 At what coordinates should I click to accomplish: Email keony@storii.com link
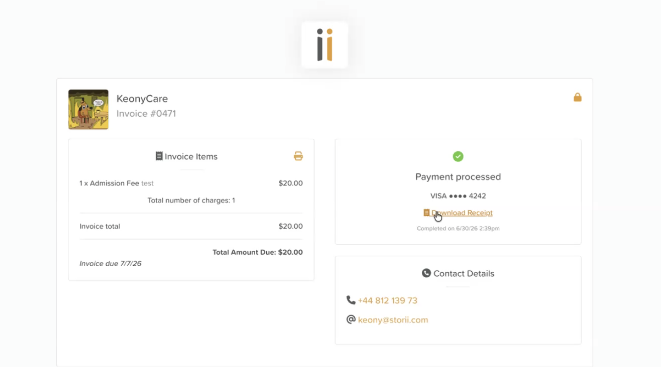pos(393,320)
